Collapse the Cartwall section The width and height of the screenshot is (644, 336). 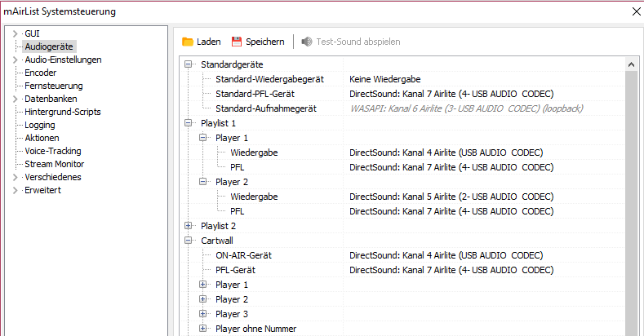[189, 241]
